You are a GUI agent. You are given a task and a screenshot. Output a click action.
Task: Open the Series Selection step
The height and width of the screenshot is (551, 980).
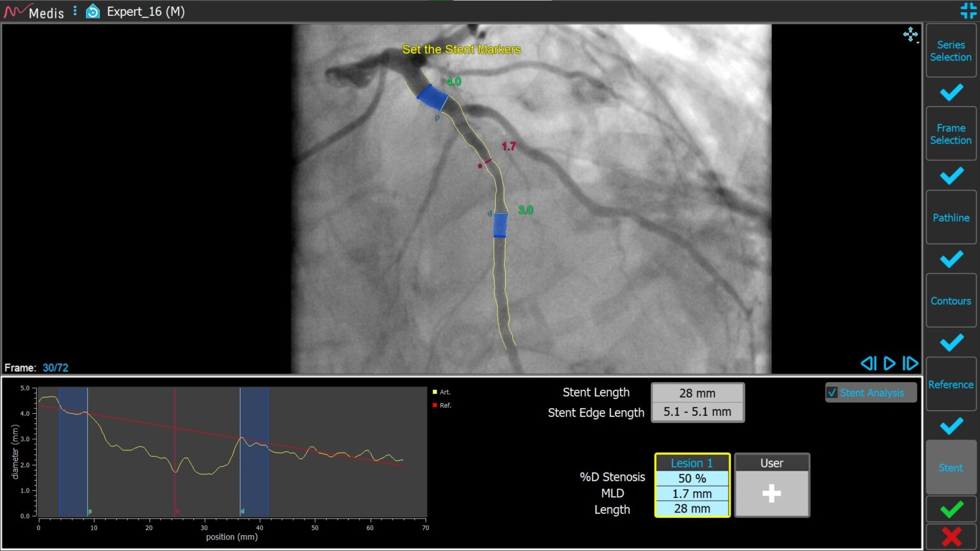point(951,51)
